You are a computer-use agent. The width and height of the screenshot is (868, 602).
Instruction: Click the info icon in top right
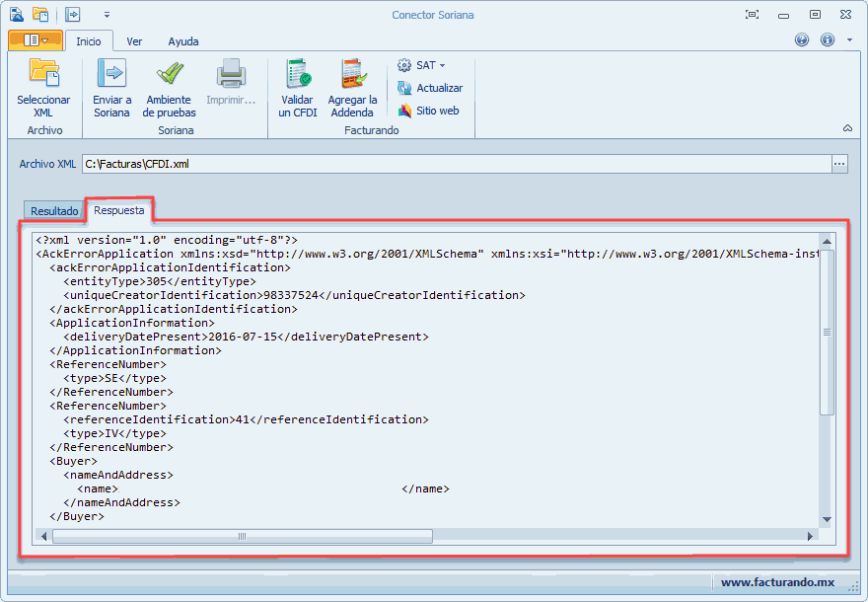[827, 40]
